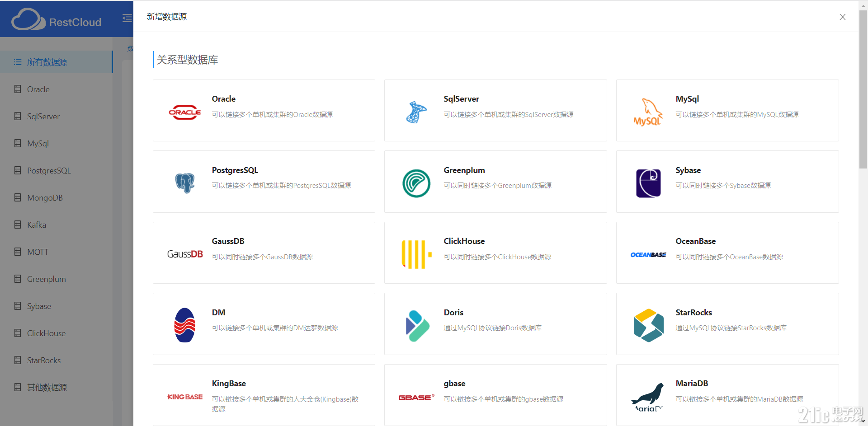Click the Greenplum green circle logo
The image size is (868, 426).
(x=416, y=183)
